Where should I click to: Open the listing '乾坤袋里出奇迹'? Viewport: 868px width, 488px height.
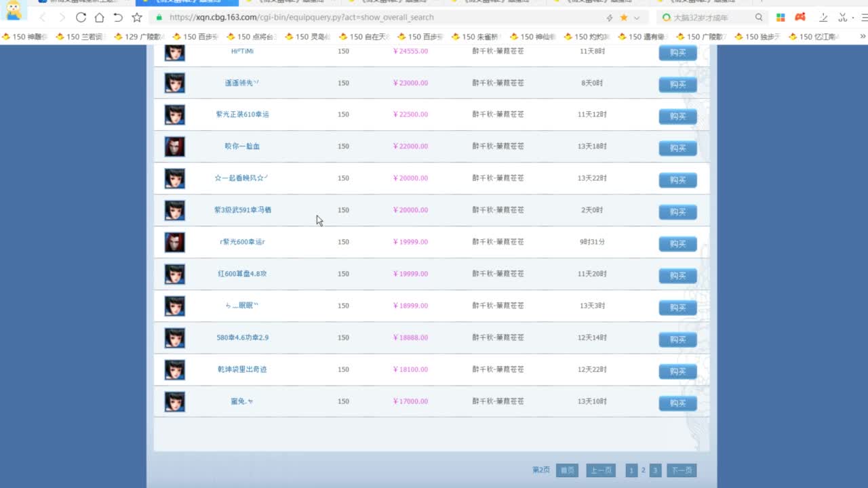coord(242,369)
